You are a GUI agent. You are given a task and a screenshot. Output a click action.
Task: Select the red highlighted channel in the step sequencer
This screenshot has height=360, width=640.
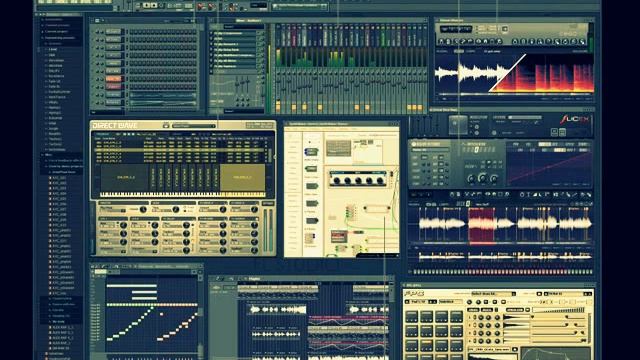point(113,79)
